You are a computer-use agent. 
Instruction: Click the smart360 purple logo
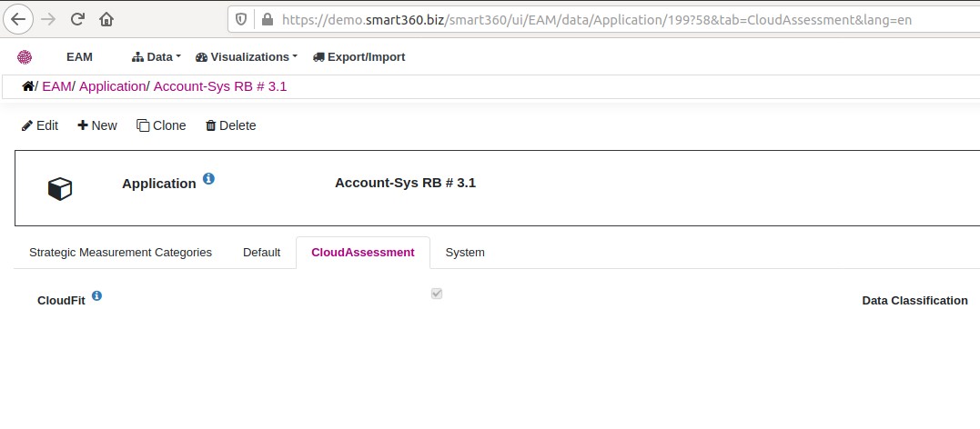25,57
